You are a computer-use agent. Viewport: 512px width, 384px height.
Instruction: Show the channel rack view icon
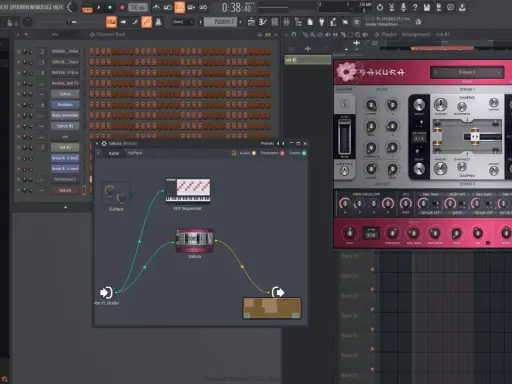pos(275,22)
